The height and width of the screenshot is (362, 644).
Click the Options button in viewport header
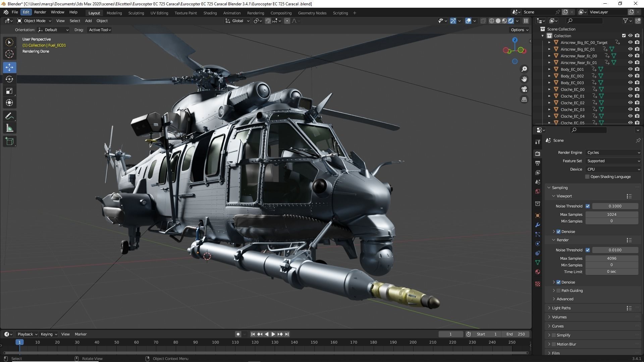tap(519, 30)
